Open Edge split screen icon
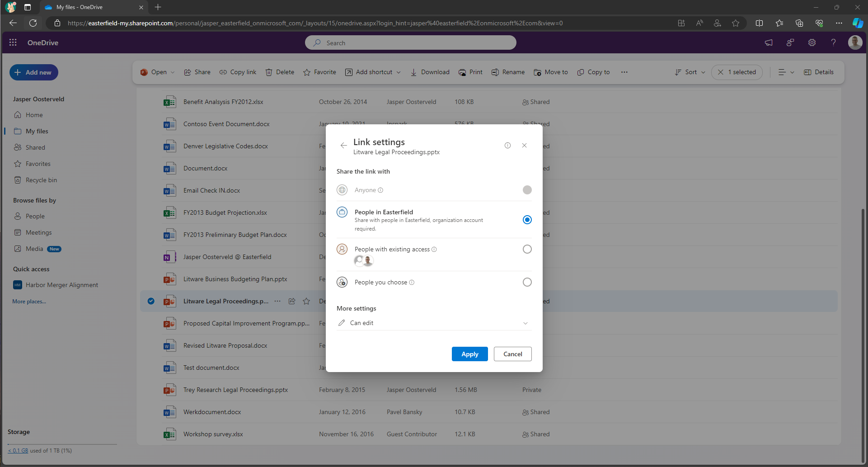 [759, 23]
